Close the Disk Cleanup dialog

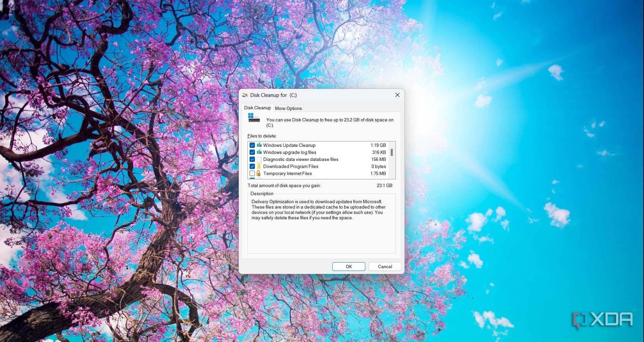click(x=397, y=95)
